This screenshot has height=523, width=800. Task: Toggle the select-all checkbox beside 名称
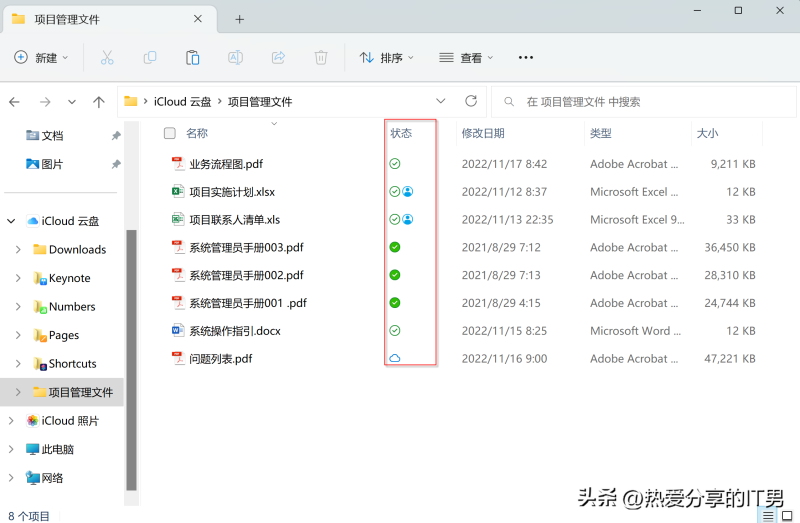[x=169, y=133]
